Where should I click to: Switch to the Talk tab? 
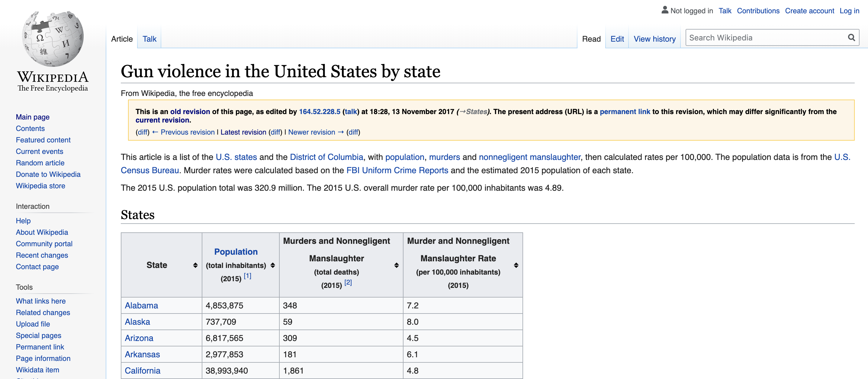(x=149, y=39)
